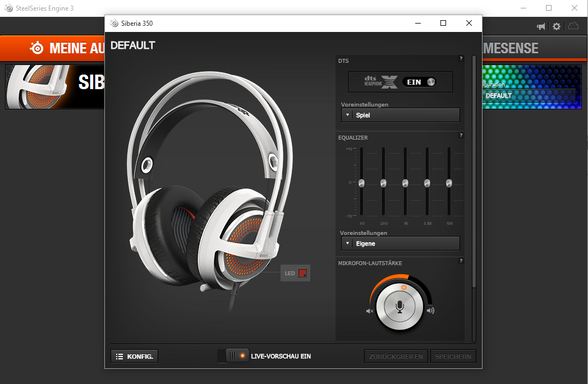Toggle the LIVE-VORSCHAU switch
This screenshot has width=588, height=384.
(232, 355)
